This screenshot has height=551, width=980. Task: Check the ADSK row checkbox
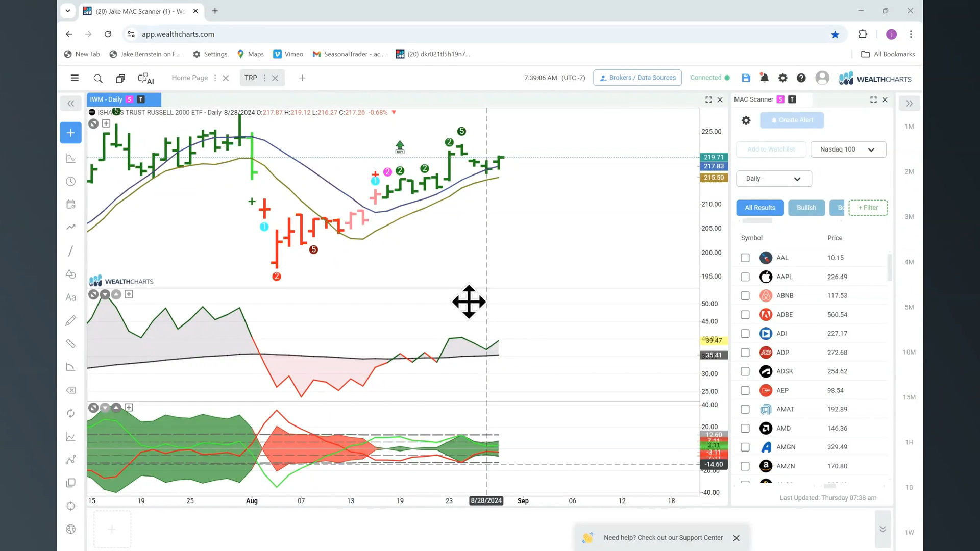(745, 371)
